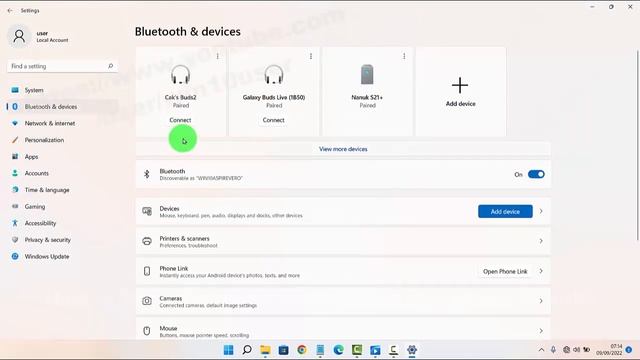Open more options for Galaxy Buds Live
This screenshot has height=360, width=640.
311,56
